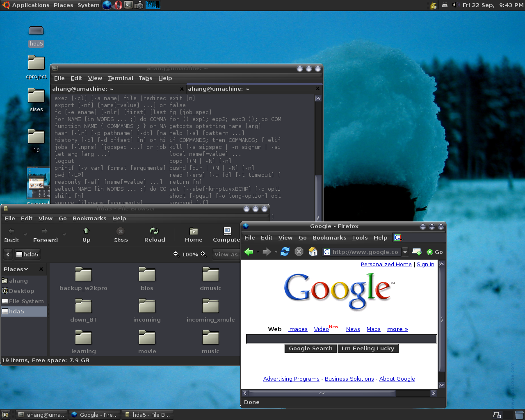Select the incoming folder
The height and width of the screenshot is (420, 525).
(x=147, y=310)
